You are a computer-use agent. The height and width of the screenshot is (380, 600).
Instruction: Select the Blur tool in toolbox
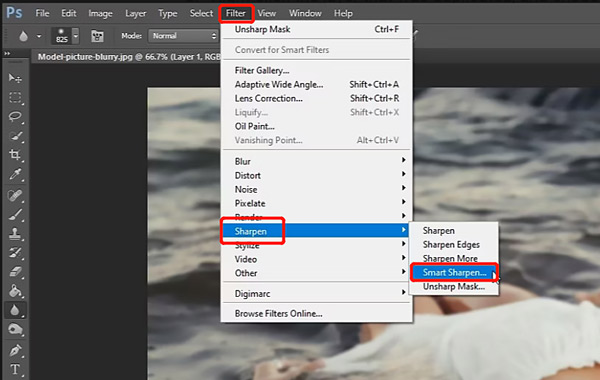15,310
